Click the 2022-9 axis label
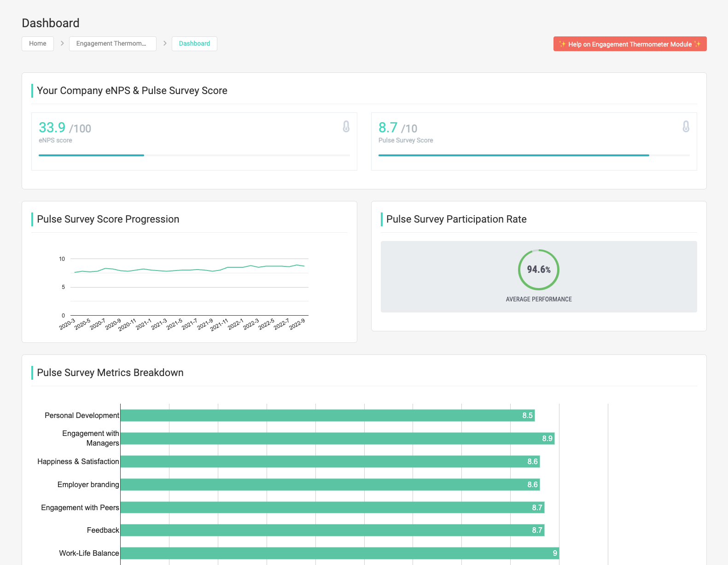The width and height of the screenshot is (728, 565). coord(297,324)
